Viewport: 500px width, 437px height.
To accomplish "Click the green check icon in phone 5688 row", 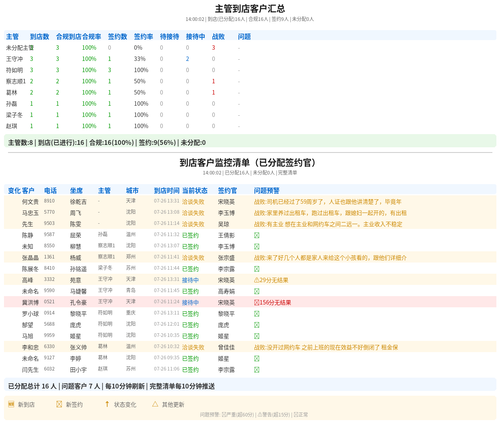I will pos(256,325).
